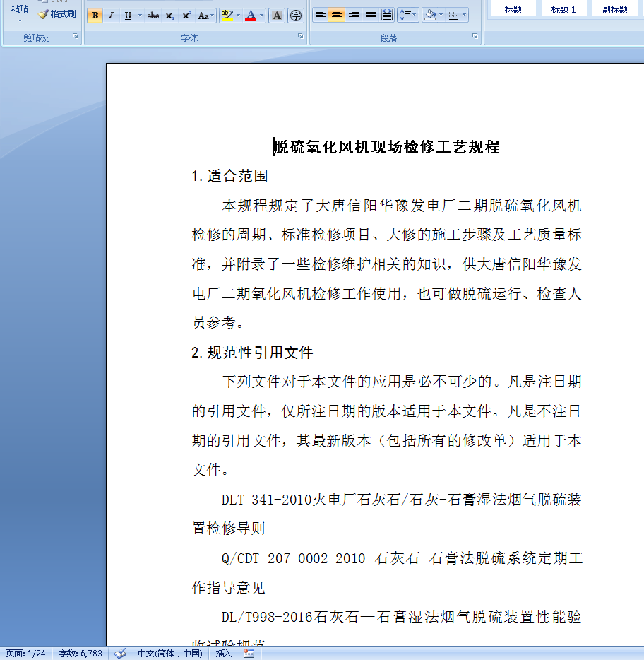Screen dimensions: 644x660
Task: Expand the line spacing dropdown
Action: (415, 15)
